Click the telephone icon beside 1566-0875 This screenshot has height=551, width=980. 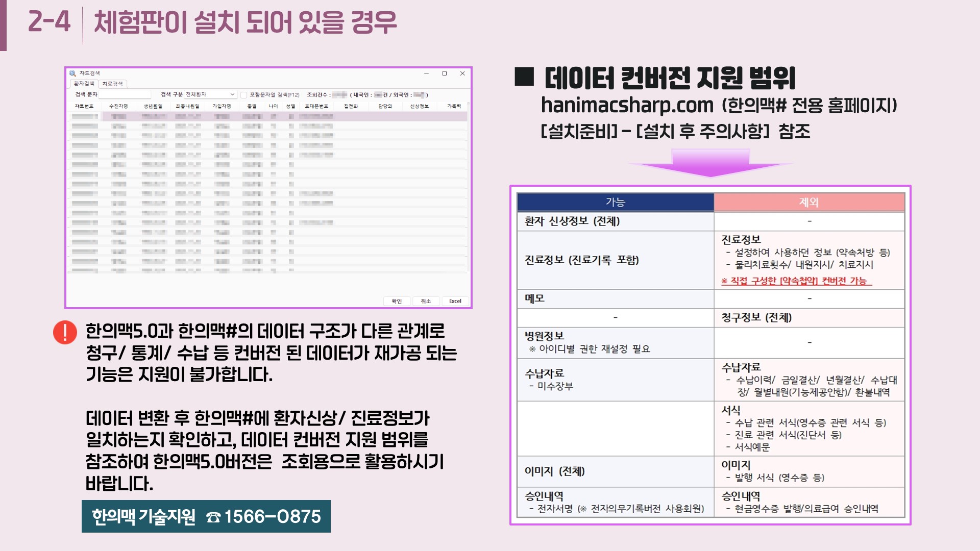[213, 517]
